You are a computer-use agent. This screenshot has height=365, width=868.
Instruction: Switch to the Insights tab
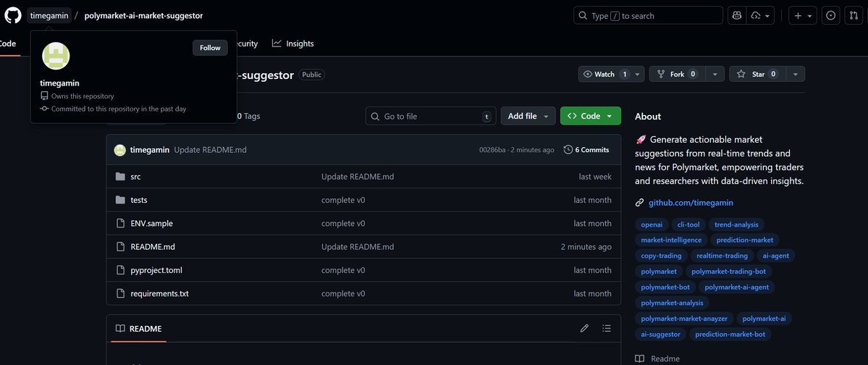[293, 43]
